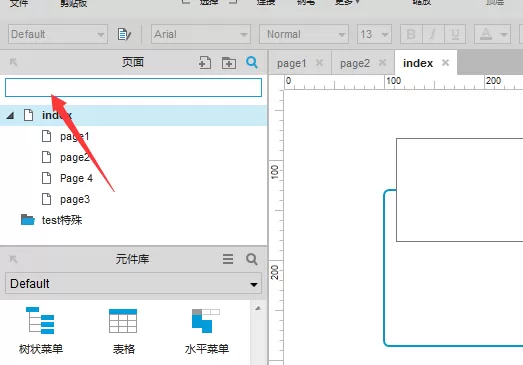Click the style manager icon
The image size is (523, 365).
124,34
